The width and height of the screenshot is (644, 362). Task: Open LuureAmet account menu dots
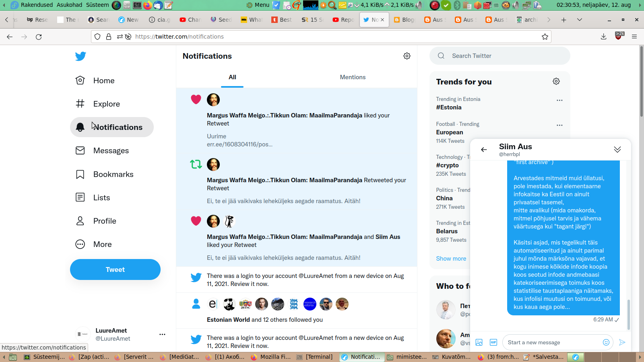click(x=162, y=334)
